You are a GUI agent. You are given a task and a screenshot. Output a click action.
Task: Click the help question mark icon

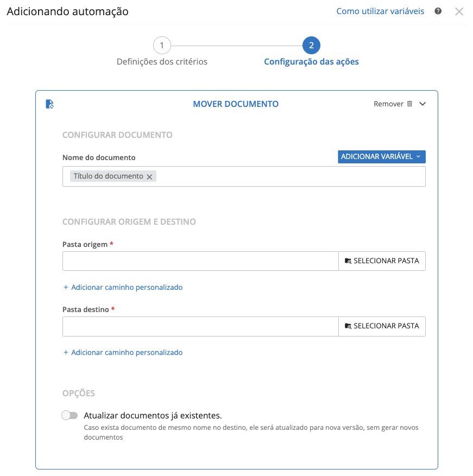click(x=438, y=11)
